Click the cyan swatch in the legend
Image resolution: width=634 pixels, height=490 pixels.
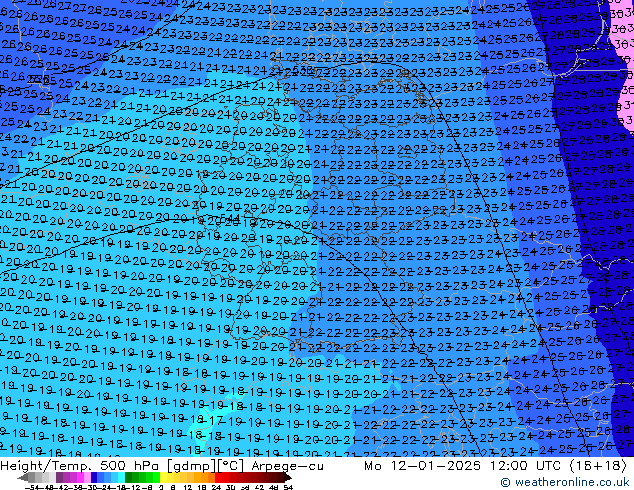[x=121, y=477]
